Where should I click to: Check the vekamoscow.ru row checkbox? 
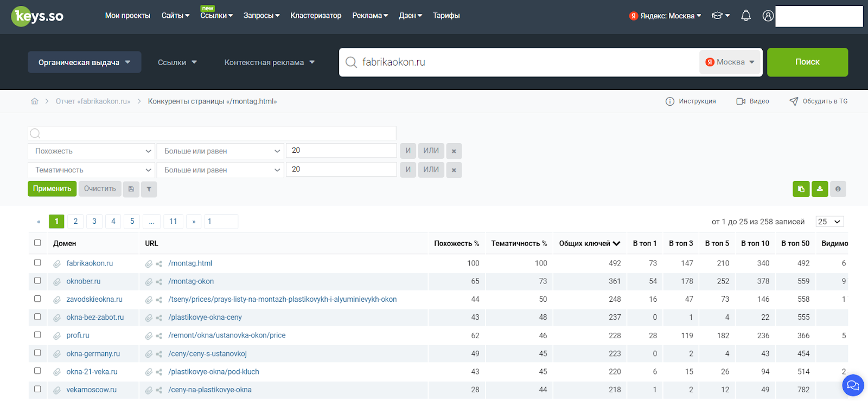pos(37,389)
